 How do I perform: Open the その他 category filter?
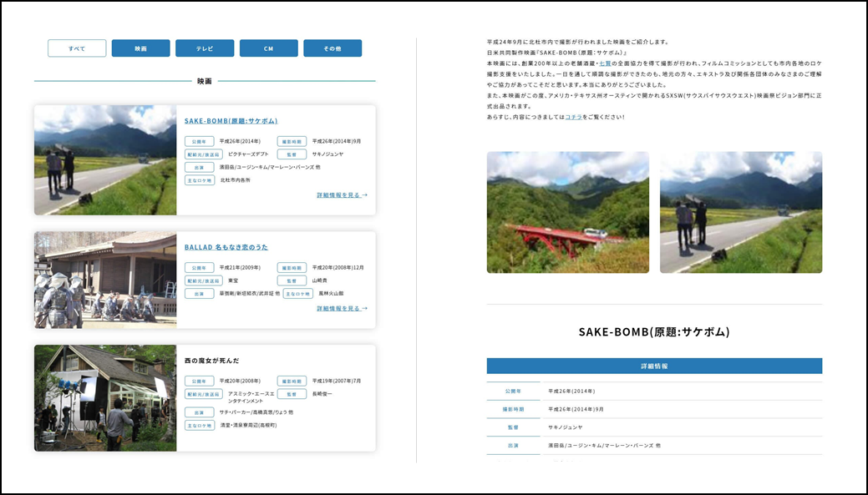click(332, 48)
